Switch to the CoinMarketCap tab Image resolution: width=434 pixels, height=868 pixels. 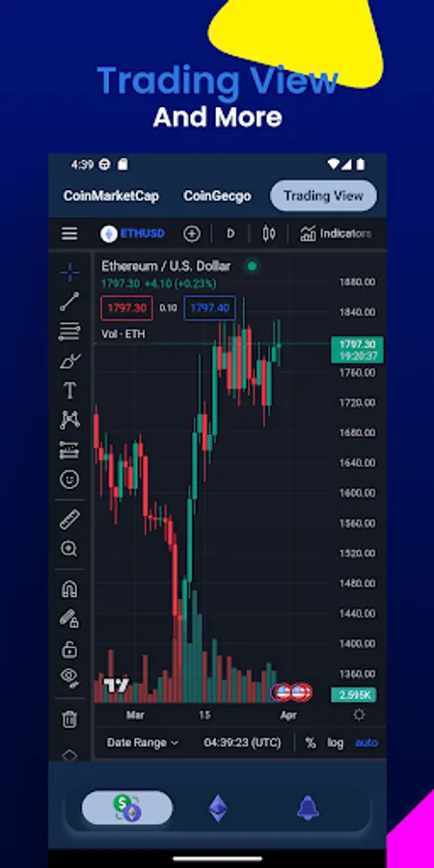[x=111, y=196]
